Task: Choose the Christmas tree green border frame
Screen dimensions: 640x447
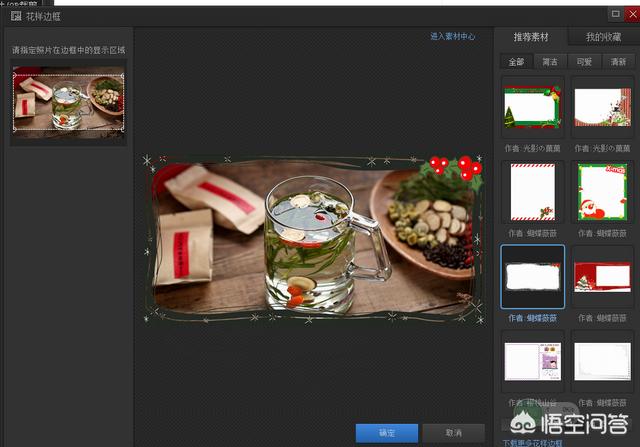Action: (x=533, y=107)
